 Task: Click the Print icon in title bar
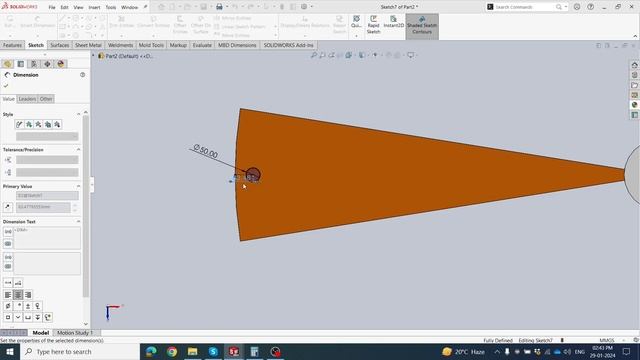coord(219,7)
